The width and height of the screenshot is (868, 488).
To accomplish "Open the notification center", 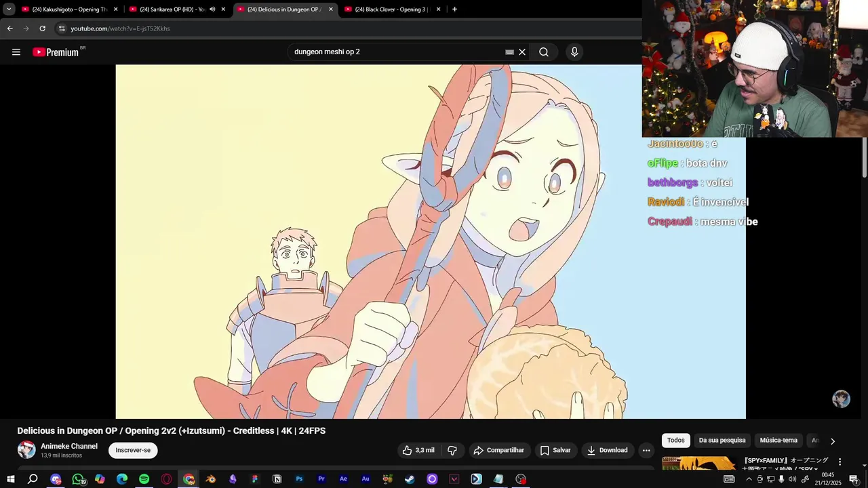I will click(x=854, y=479).
